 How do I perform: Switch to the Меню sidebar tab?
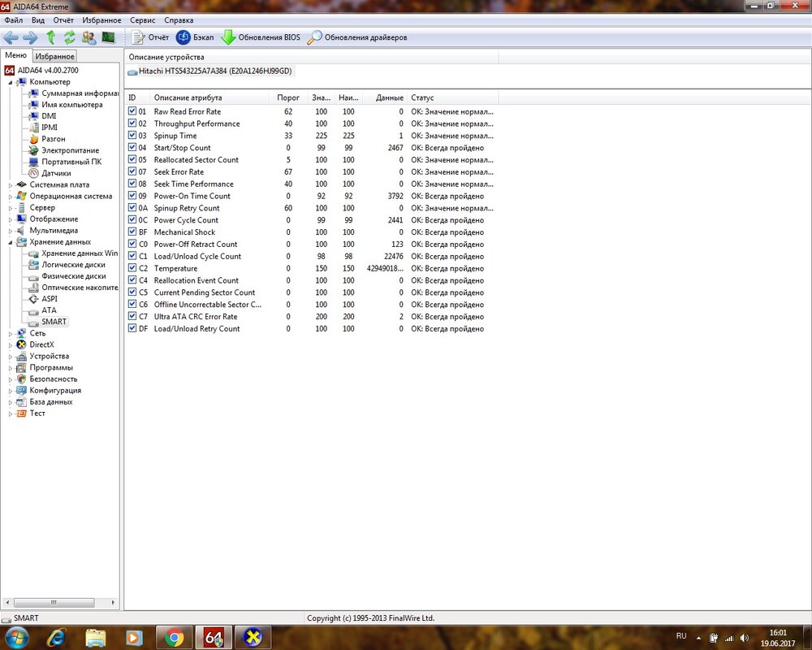pos(16,55)
